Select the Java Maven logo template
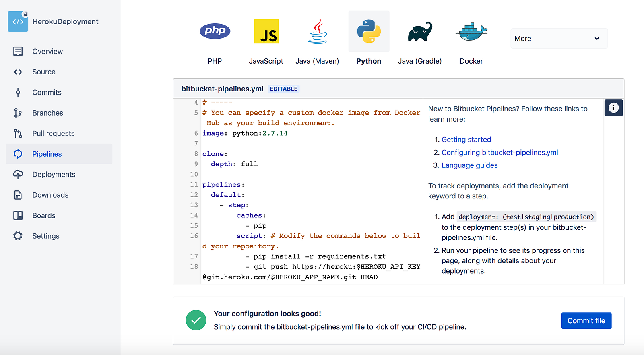 (318, 31)
